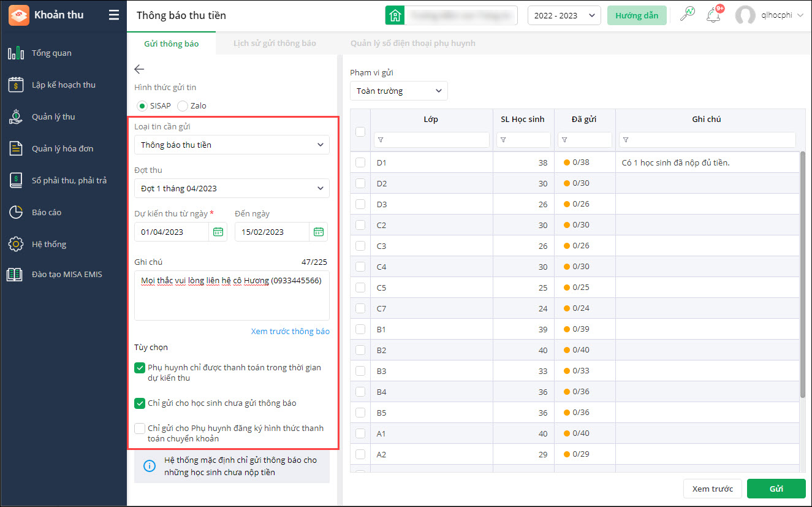The width and height of the screenshot is (812, 507).
Task: Click the filter icon in Đã gửi column
Action: [x=564, y=140]
